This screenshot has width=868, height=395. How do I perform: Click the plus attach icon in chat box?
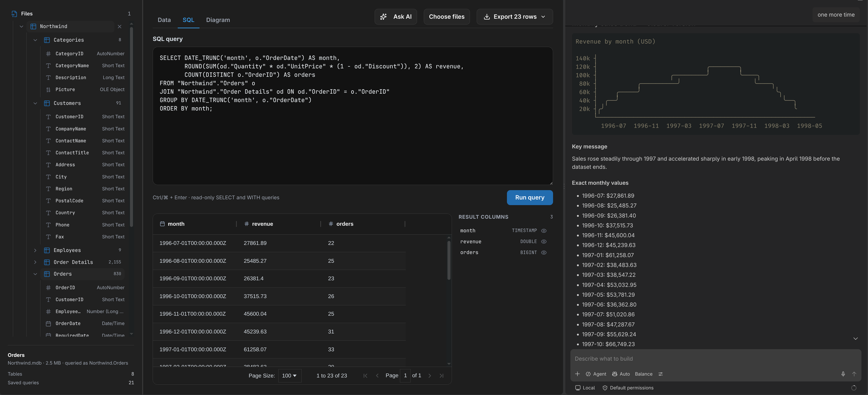tap(577, 374)
